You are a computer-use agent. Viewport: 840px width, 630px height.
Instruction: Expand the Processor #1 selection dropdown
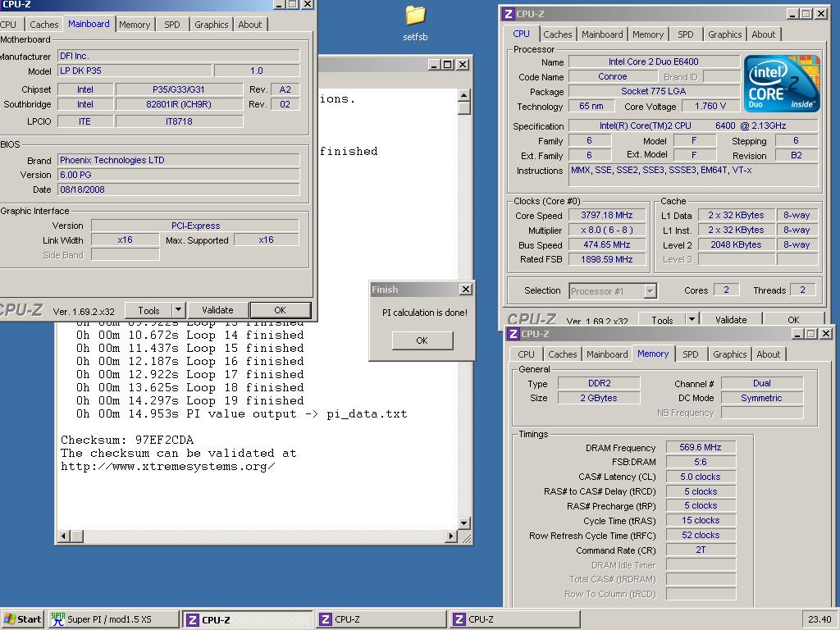click(650, 291)
